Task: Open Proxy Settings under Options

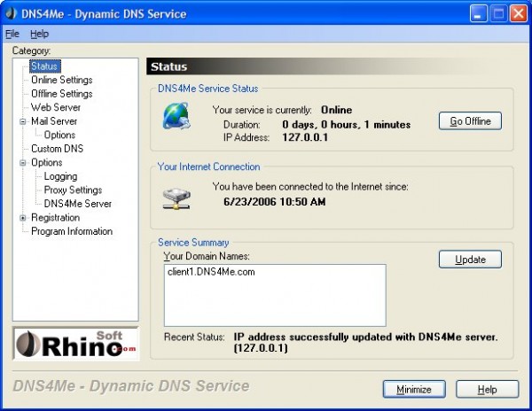Action: coord(73,190)
